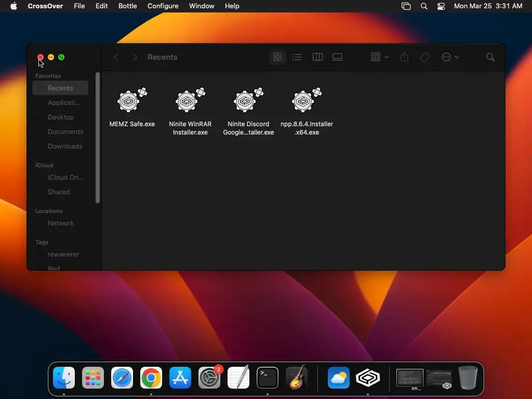Image resolution: width=532 pixels, height=399 pixels.
Task: Select the MEMZ Safe.exe file icon
Action: 132,100
